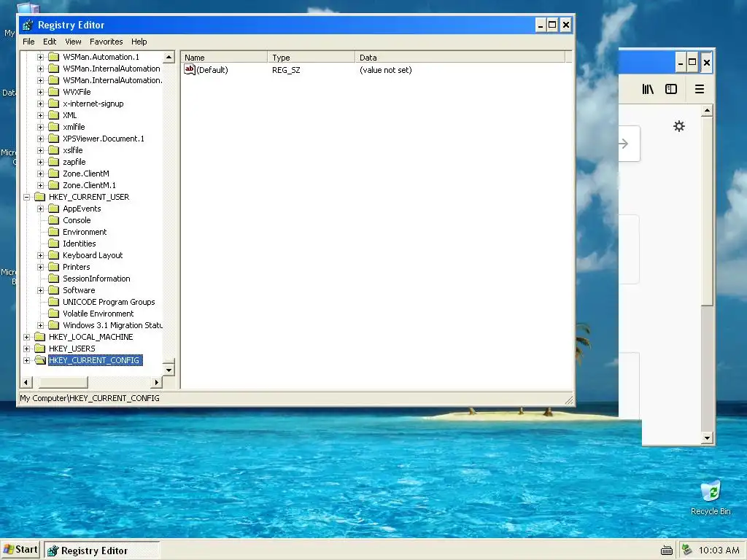Expand the WSMan.Automation.1 key
This screenshot has width=747, height=560.
[x=41, y=57]
